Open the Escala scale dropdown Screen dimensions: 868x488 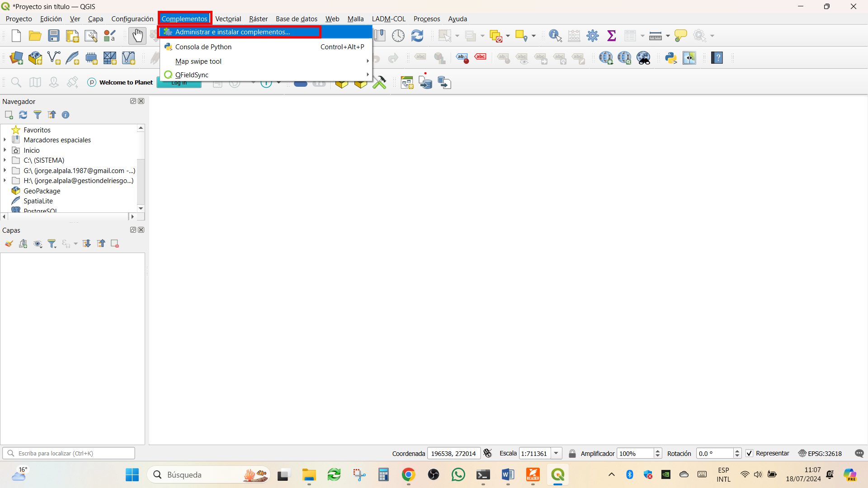pos(557,453)
